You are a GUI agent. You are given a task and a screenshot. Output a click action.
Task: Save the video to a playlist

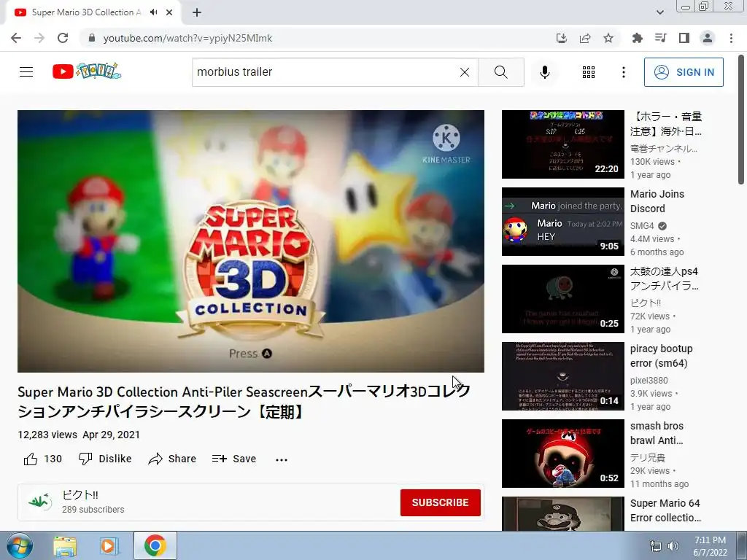tap(234, 459)
